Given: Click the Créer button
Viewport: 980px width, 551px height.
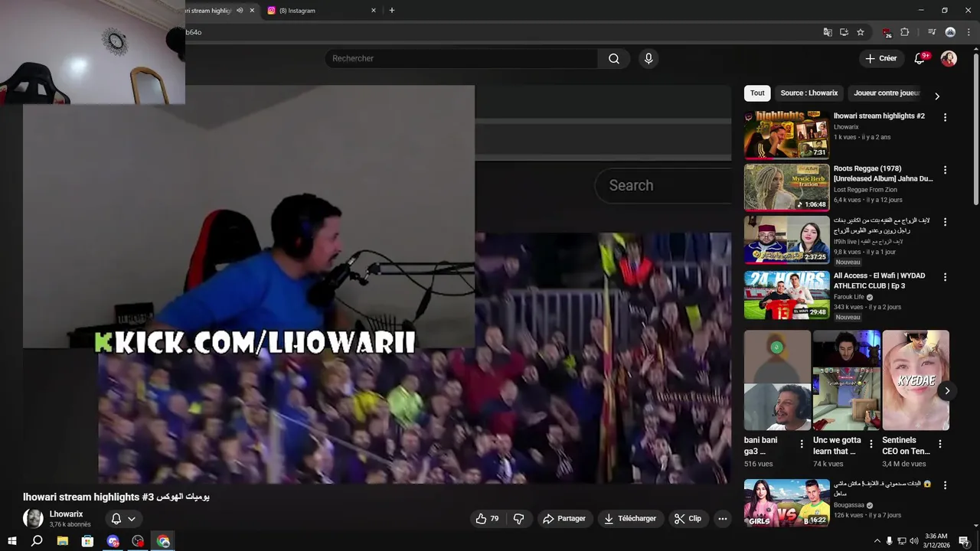Looking at the screenshot, I should (880, 59).
